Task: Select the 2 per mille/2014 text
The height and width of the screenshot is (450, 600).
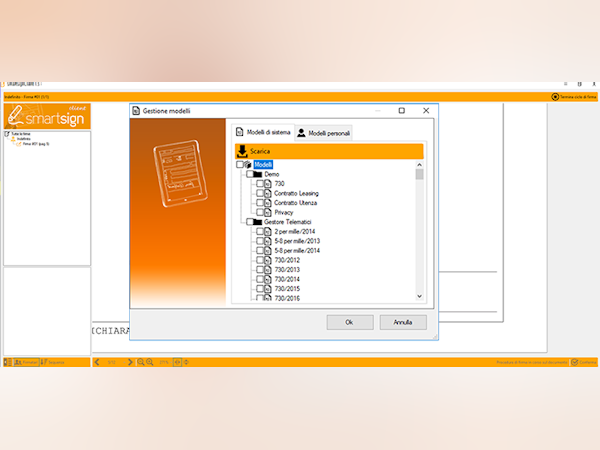Action: tap(295, 232)
